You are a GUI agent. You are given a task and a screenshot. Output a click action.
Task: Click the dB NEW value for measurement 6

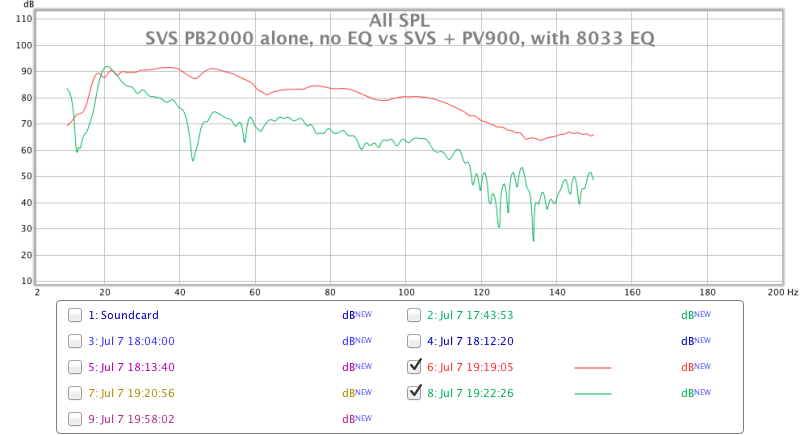coord(696,367)
